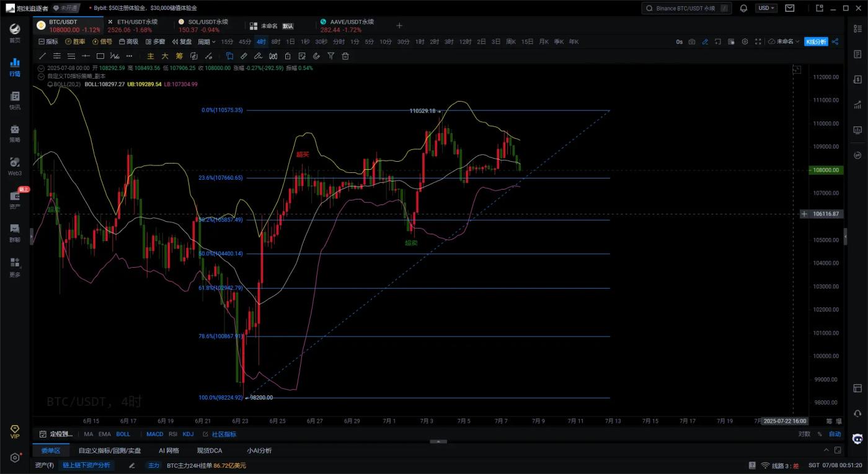868x474 pixels.
Task: Toggle the KDJ indicator
Action: tap(188, 434)
